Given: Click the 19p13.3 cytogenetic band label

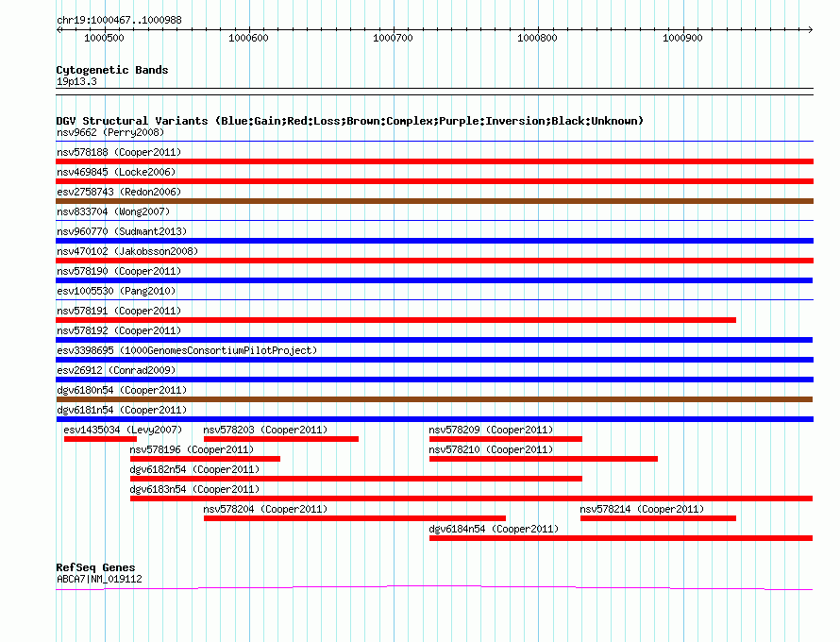Looking at the screenshot, I should pos(76,81).
